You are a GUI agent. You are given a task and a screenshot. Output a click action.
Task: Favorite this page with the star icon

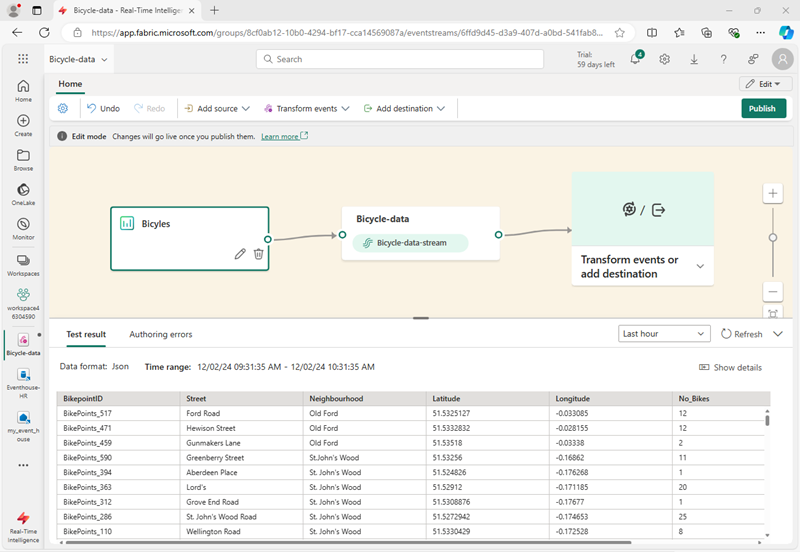coord(619,33)
